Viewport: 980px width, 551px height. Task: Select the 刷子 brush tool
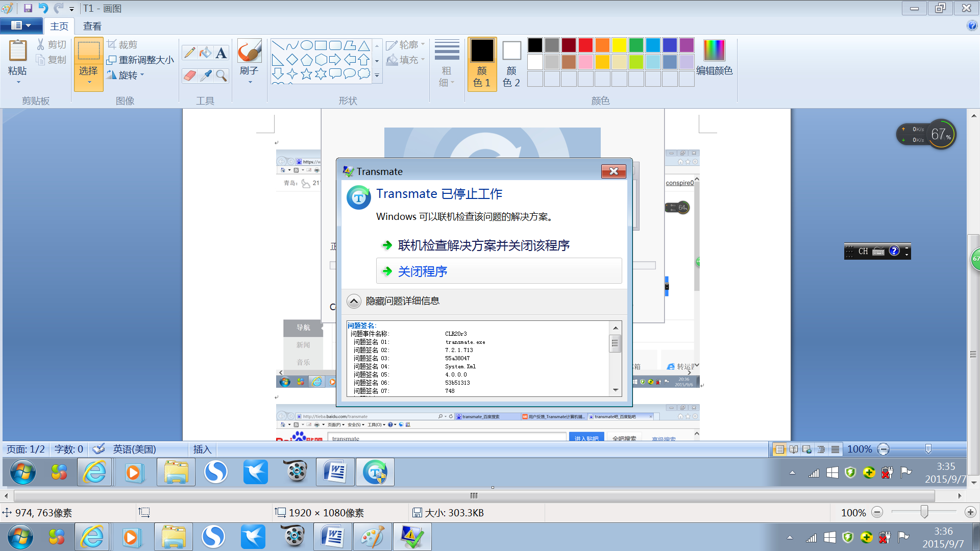click(x=249, y=57)
